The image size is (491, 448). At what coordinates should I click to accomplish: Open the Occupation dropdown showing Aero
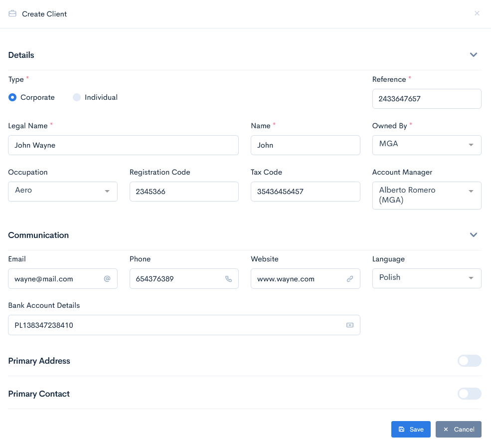tap(107, 191)
